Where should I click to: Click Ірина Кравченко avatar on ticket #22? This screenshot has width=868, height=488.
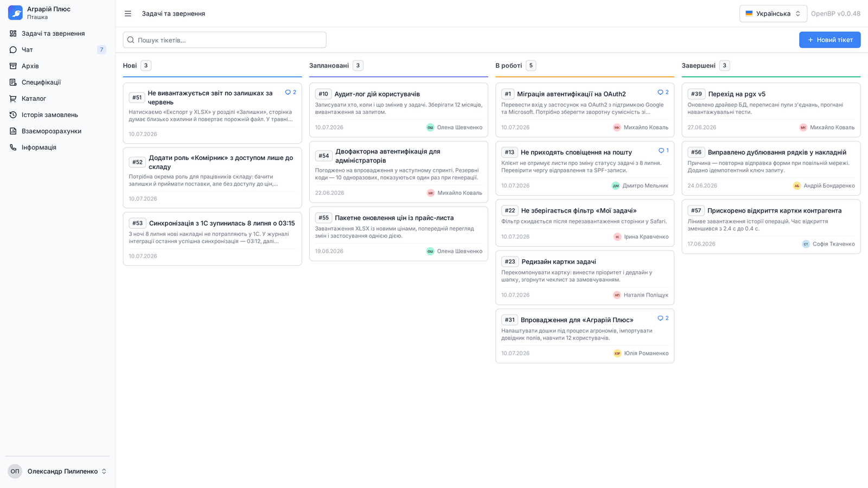617,237
